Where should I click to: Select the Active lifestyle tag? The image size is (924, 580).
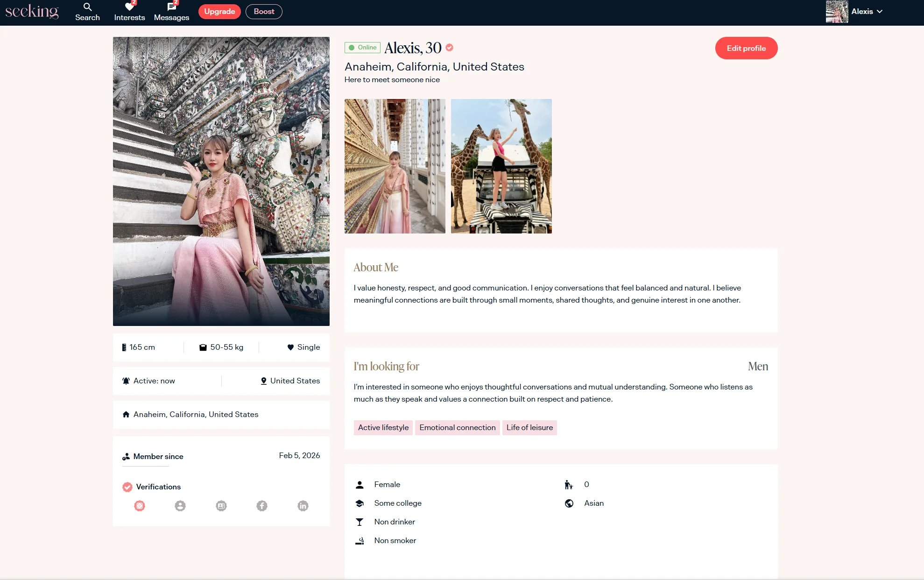(383, 428)
